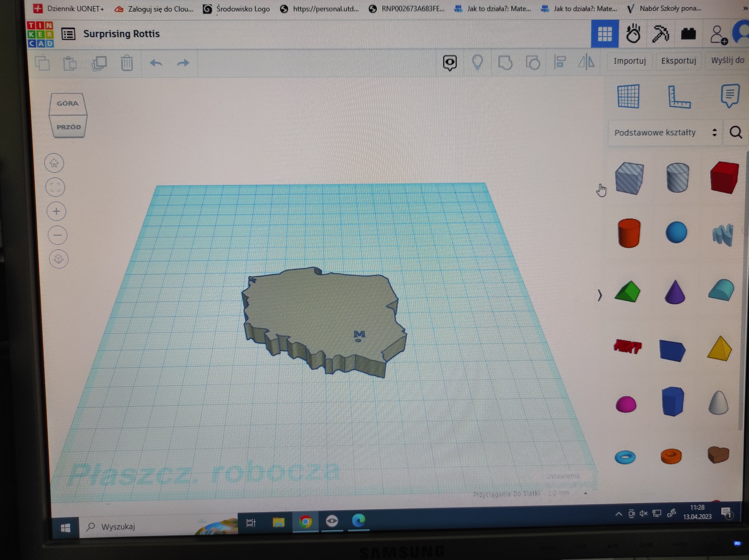The image size is (749, 560).
Task: Switch between perspective and orthographic view
Action: pyautogui.click(x=59, y=259)
